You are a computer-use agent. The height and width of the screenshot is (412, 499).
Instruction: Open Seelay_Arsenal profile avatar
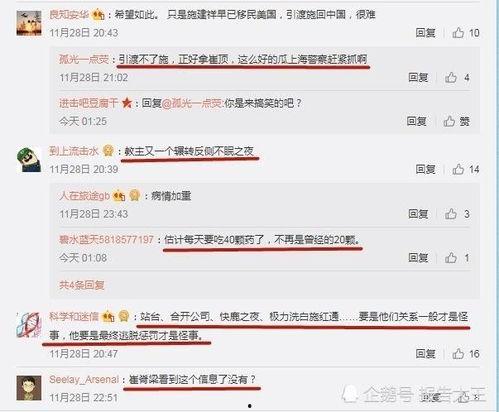pos(29,388)
